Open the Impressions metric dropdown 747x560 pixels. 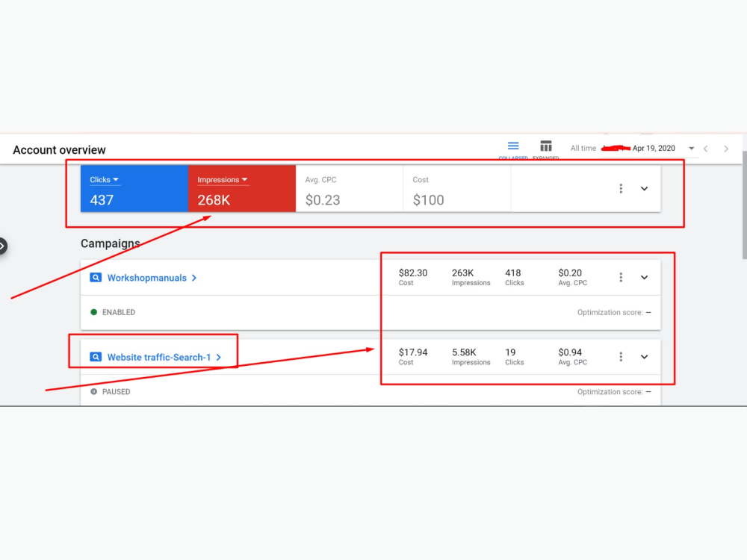click(x=223, y=179)
